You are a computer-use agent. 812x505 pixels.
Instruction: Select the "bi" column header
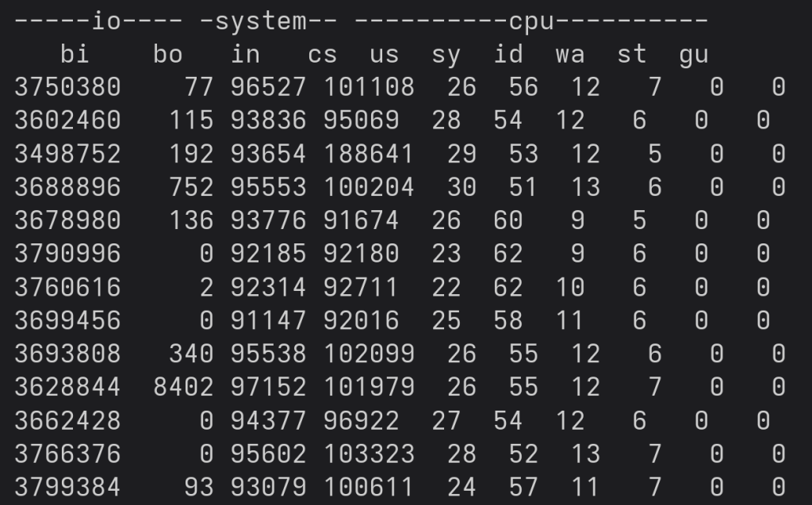pyautogui.click(x=75, y=55)
